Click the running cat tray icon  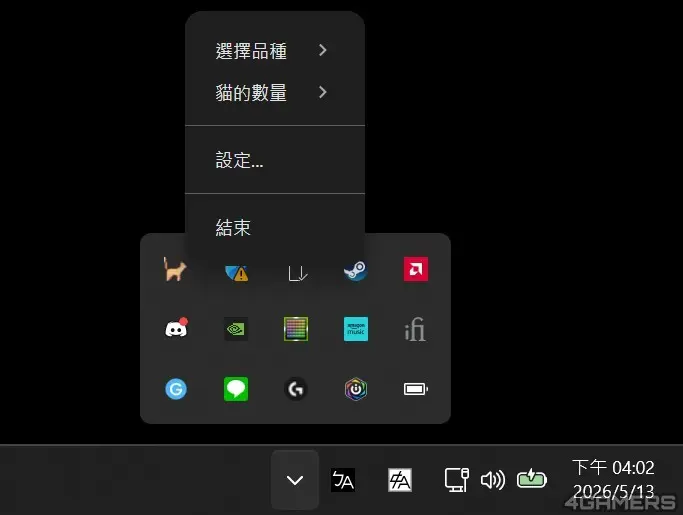(x=175, y=269)
